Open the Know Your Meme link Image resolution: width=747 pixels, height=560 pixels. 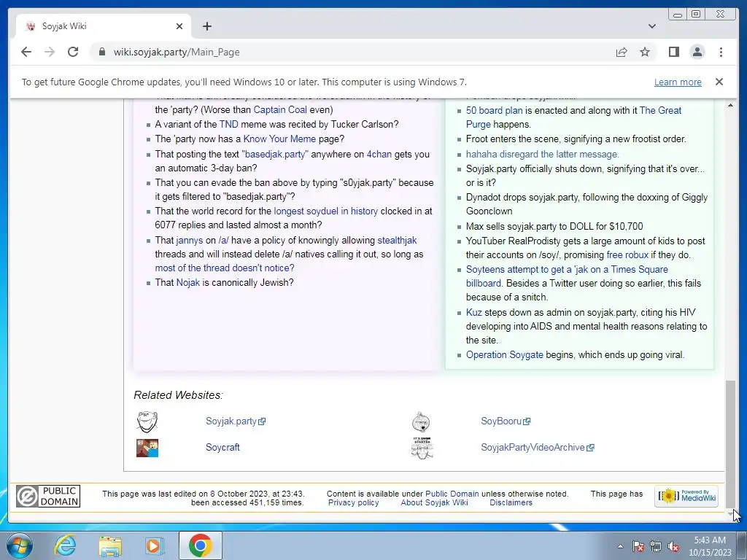(279, 139)
